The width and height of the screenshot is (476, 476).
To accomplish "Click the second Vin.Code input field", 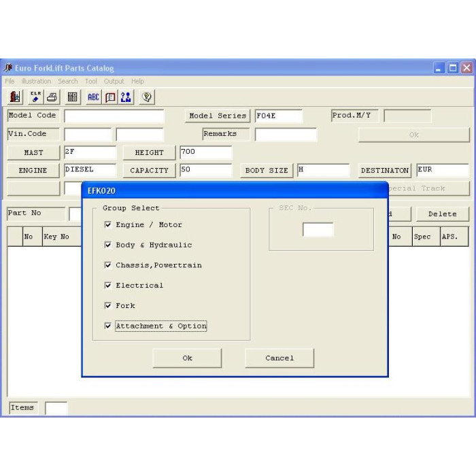I will click(140, 135).
